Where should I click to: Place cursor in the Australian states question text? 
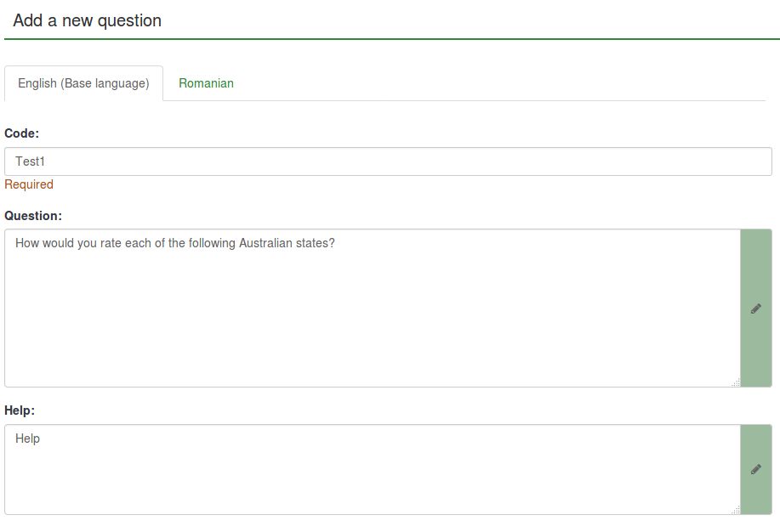(x=174, y=243)
